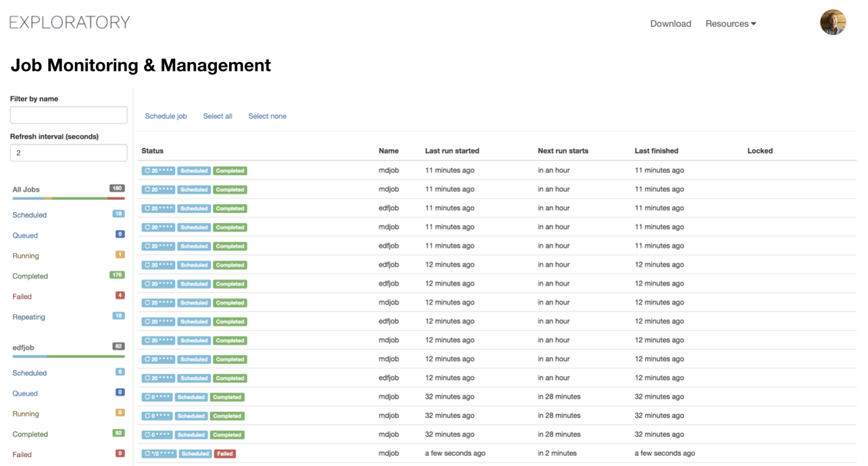Deselect jobs using Select none

(267, 115)
